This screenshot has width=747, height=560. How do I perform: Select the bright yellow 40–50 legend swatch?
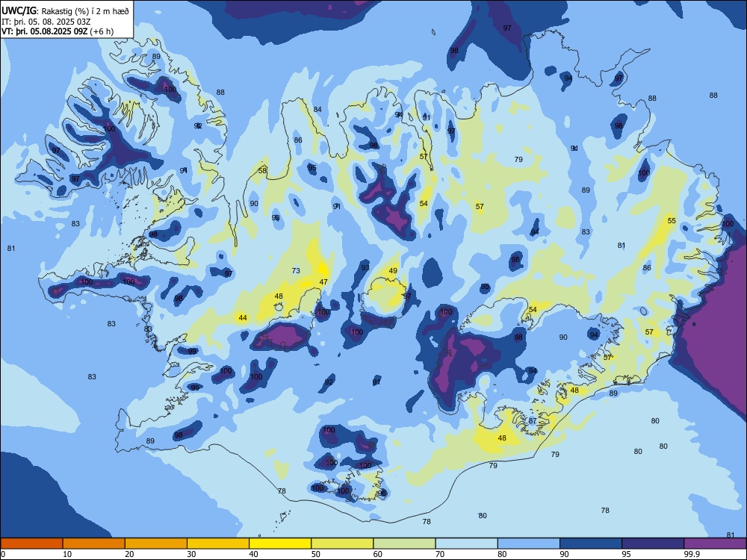pyautogui.click(x=280, y=544)
